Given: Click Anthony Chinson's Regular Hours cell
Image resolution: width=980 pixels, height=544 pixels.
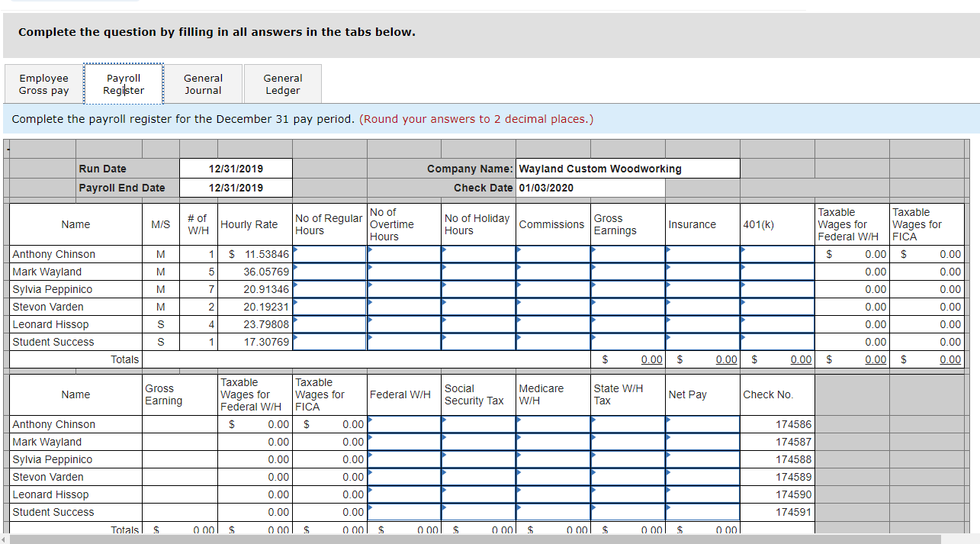Looking at the screenshot, I should click(x=329, y=253).
